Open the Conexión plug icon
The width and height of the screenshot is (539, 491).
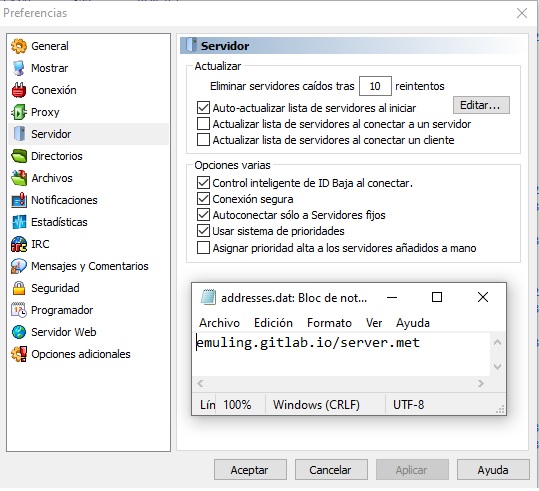pyautogui.click(x=19, y=90)
